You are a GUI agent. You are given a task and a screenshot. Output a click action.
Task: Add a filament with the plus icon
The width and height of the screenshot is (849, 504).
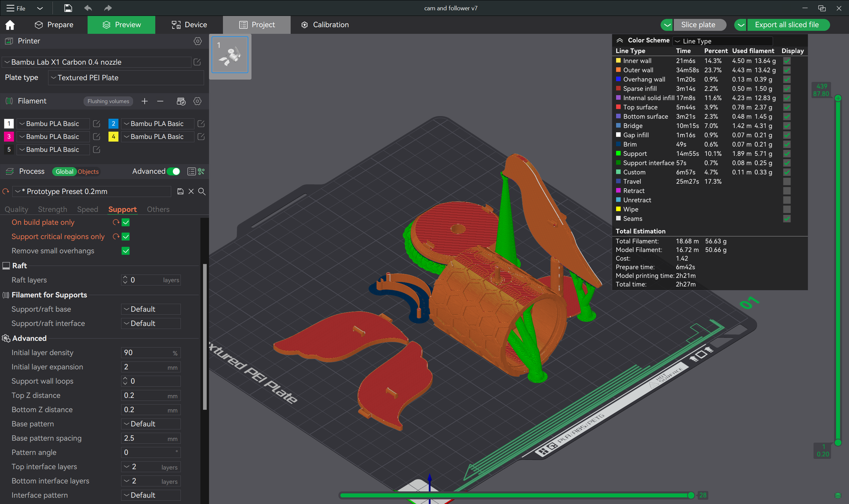(x=144, y=101)
